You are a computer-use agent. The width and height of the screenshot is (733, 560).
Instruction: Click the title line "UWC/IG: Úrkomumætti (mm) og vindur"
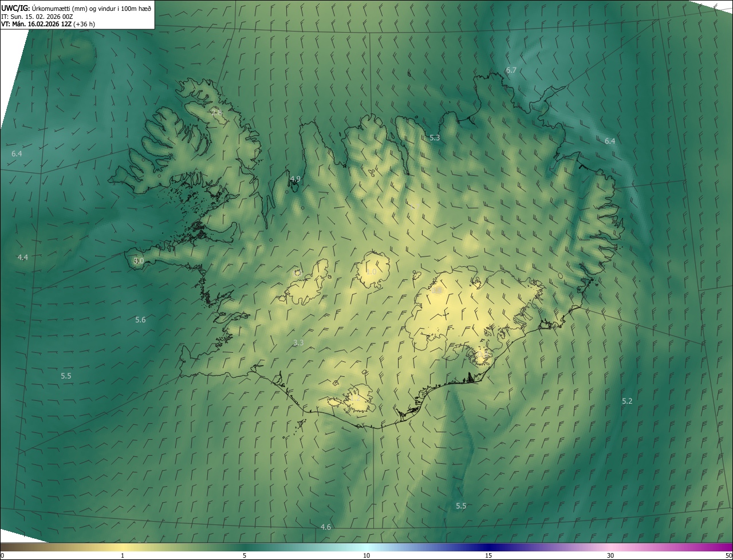click(76, 8)
